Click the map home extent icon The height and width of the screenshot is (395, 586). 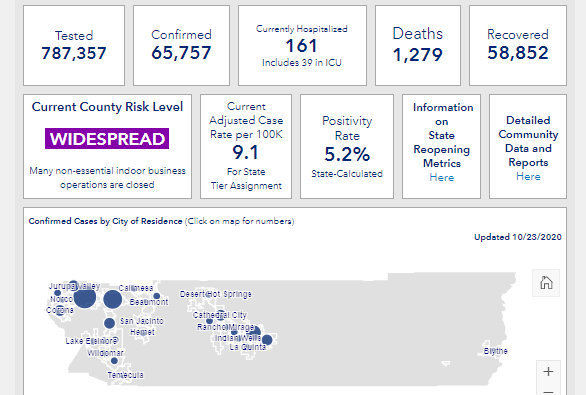(546, 283)
